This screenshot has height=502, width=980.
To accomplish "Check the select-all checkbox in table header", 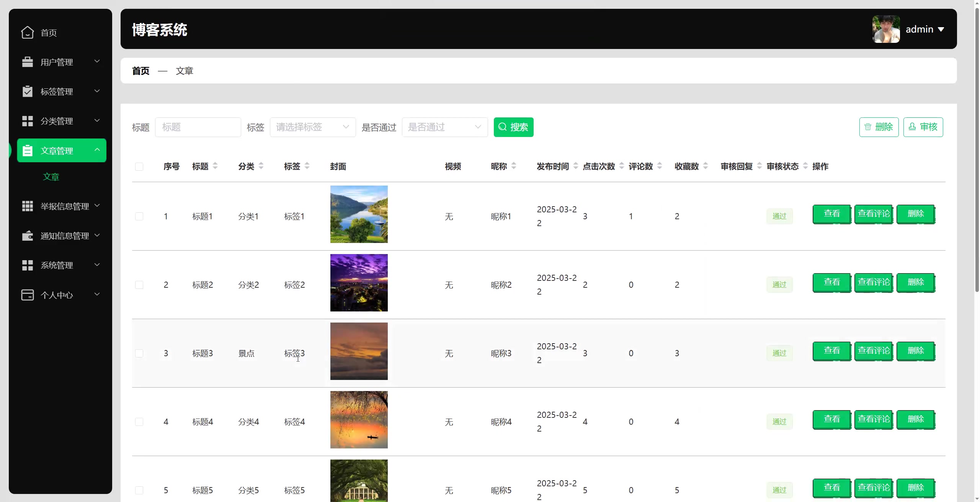I will (x=139, y=166).
